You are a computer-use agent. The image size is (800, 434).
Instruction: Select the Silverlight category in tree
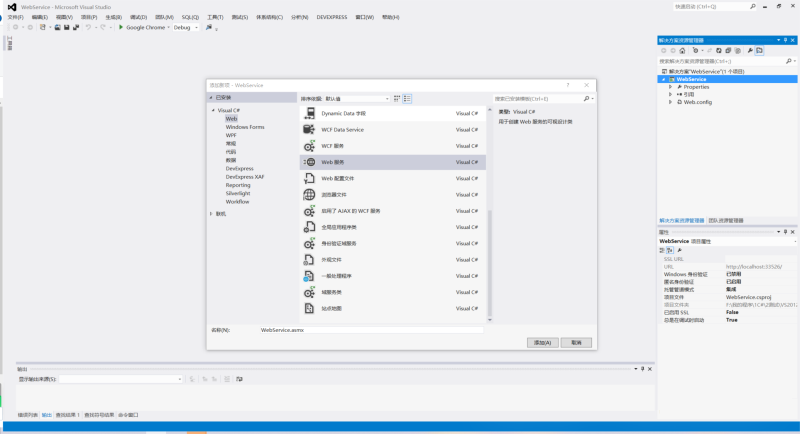tap(238, 193)
